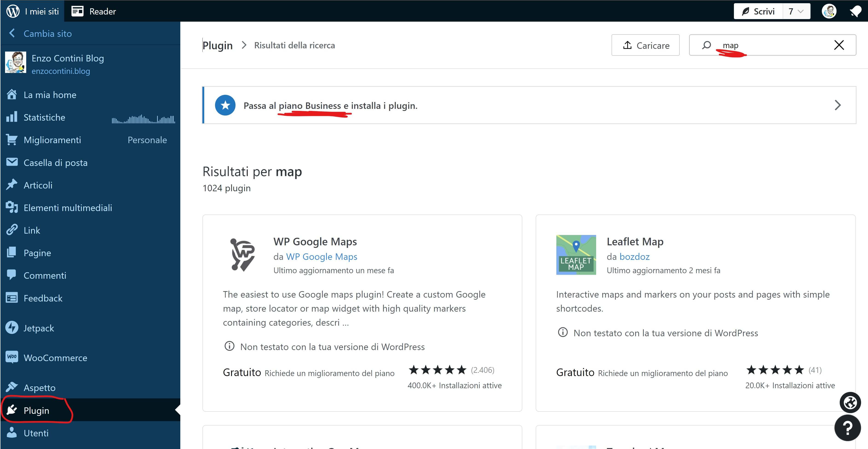868x449 pixels.
Task: Click the help question mark button
Action: 848,427
